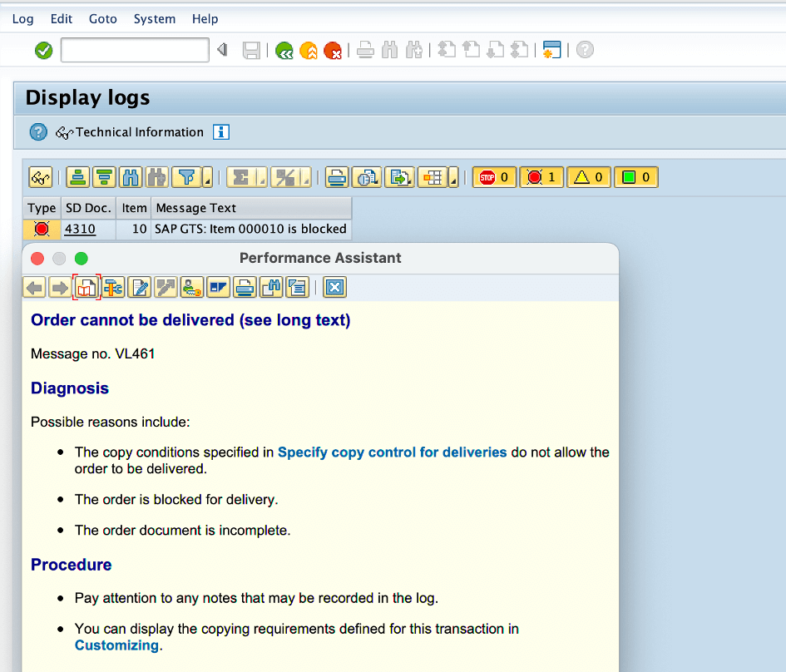Screen dimensions: 786x672
Task: Click Find Next icon in system toolbar
Action: 414,50
